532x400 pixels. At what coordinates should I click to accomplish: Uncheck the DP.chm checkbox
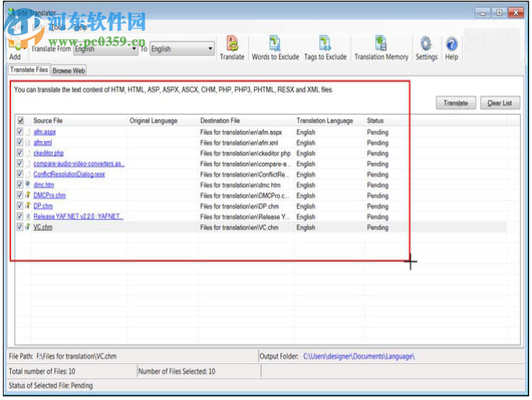coord(20,206)
